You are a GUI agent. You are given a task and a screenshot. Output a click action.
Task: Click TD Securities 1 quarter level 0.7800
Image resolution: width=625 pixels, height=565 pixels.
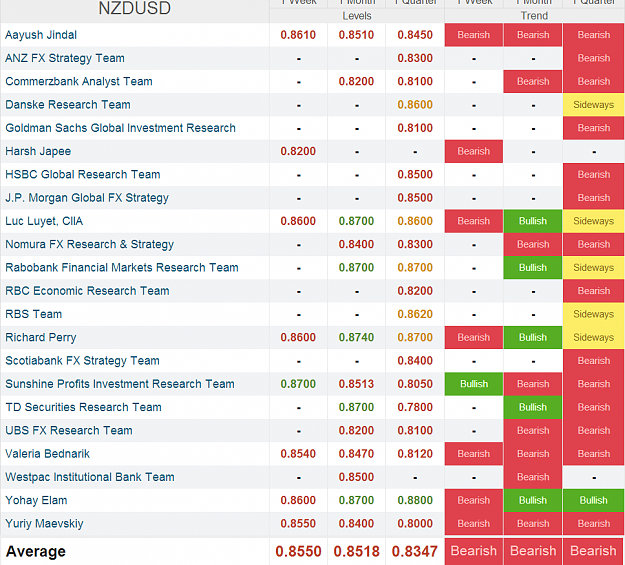(x=415, y=407)
